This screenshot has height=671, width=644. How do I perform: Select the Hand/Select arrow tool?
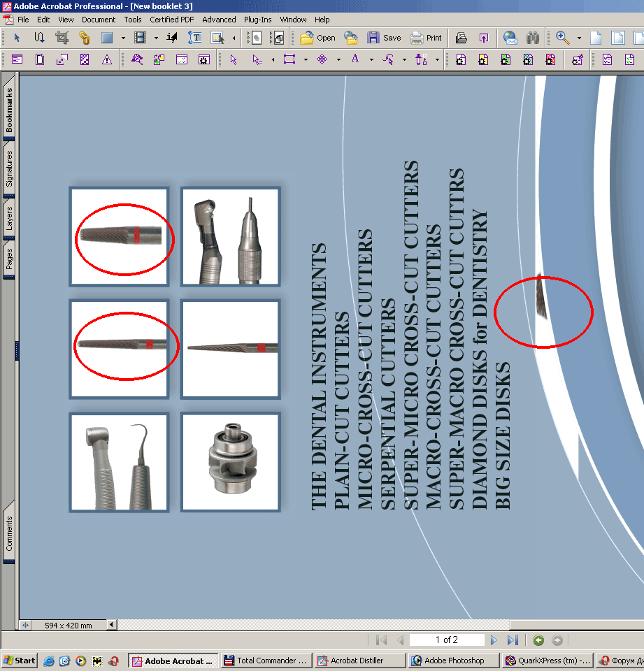(x=17, y=38)
